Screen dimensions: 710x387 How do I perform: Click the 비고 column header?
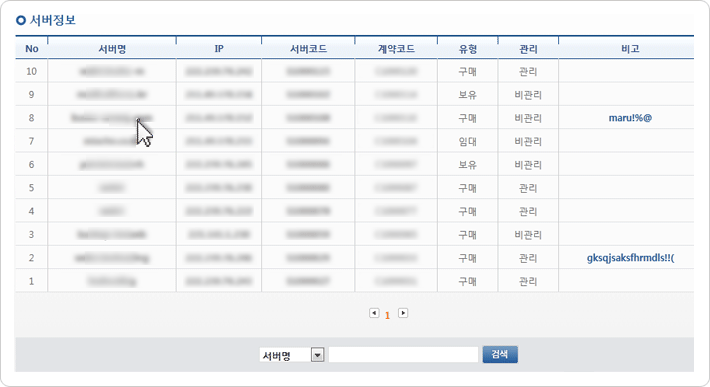pos(630,48)
